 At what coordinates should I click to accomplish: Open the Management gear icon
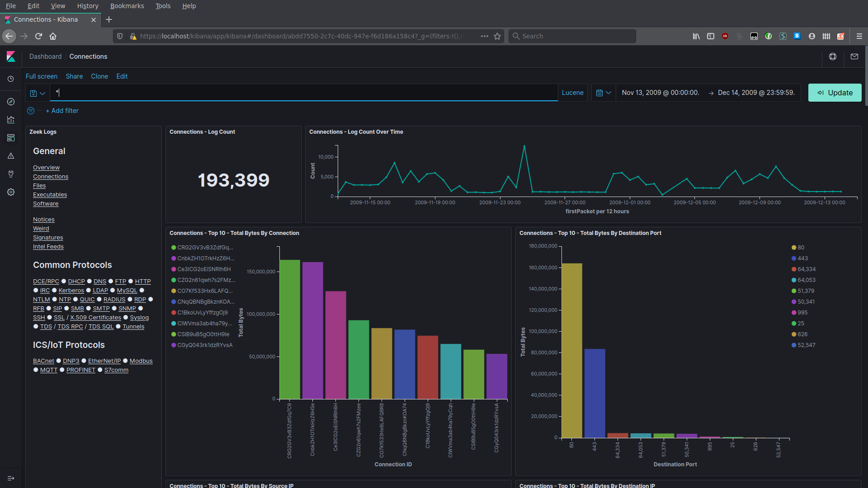[10, 192]
